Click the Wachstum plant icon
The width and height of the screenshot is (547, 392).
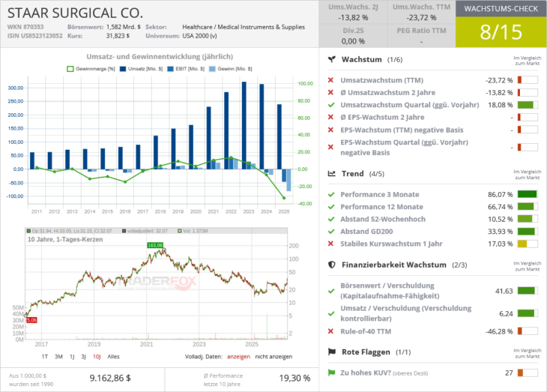(x=331, y=59)
